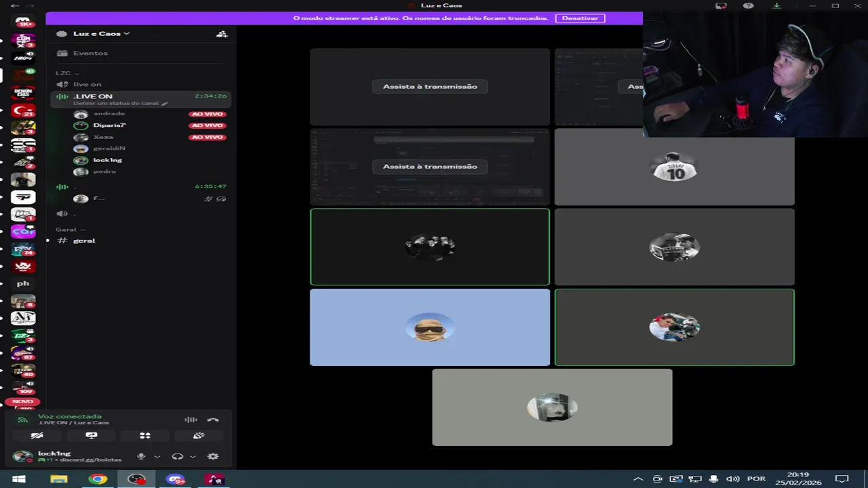Select the blue tile with sunglasses avatar
This screenshot has height=488, width=868.
click(x=430, y=327)
